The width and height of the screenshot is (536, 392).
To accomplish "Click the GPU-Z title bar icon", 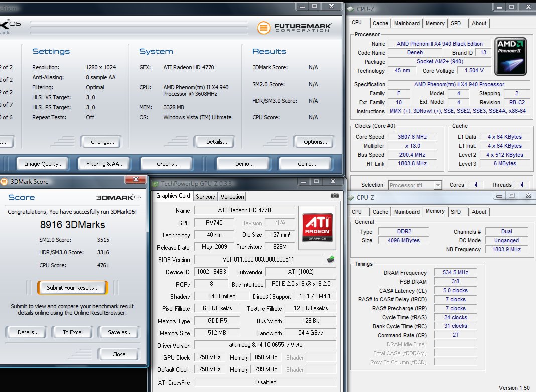I will (156, 184).
